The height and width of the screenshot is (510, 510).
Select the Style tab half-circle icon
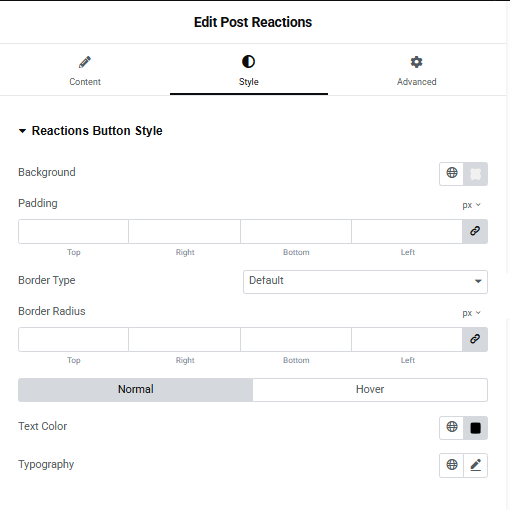[x=248, y=62]
